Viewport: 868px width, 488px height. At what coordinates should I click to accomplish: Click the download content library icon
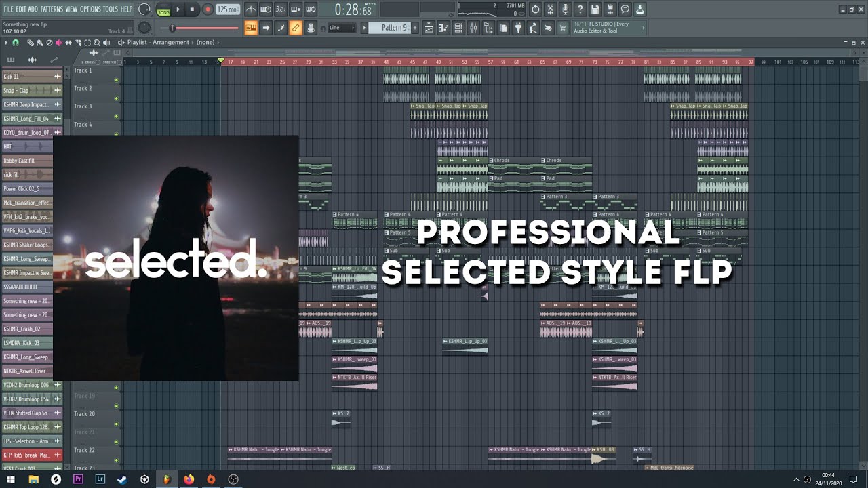(x=640, y=9)
